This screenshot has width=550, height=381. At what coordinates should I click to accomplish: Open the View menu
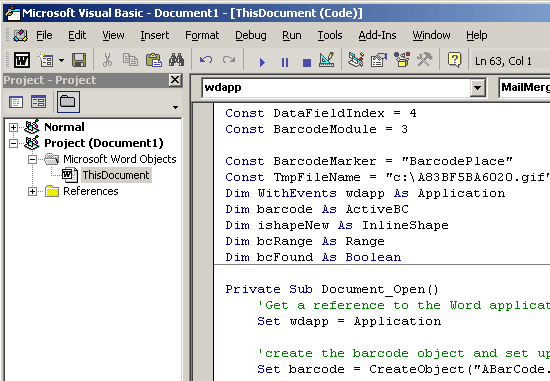[113, 35]
